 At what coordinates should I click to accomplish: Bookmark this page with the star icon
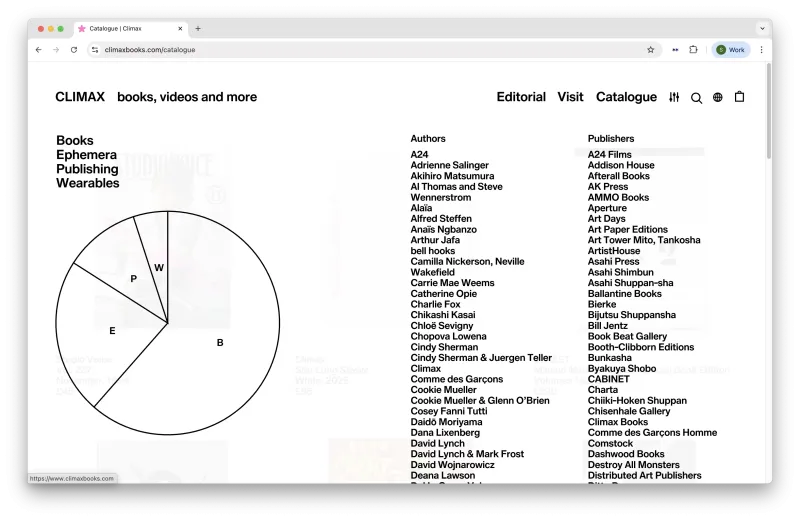[x=651, y=49]
